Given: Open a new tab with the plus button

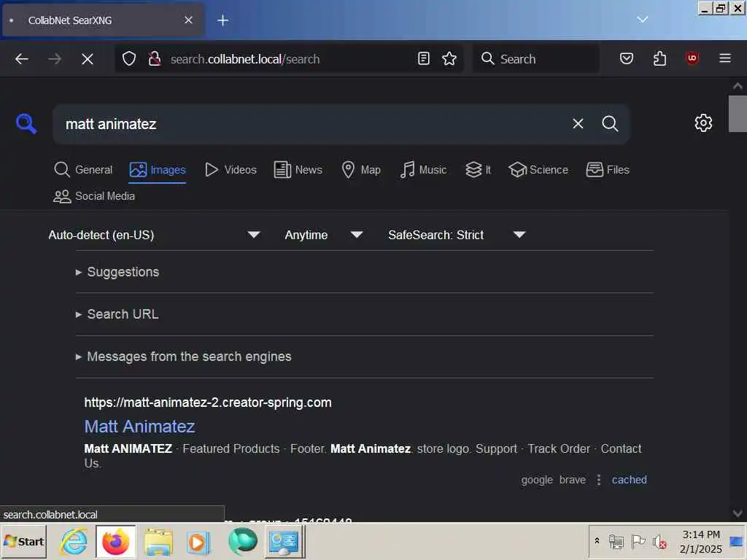Looking at the screenshot, I should click(222, 20).
